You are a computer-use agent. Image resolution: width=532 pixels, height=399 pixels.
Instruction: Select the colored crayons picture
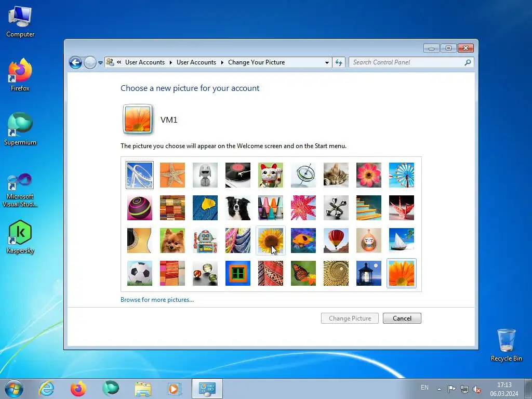click(271, 208)
